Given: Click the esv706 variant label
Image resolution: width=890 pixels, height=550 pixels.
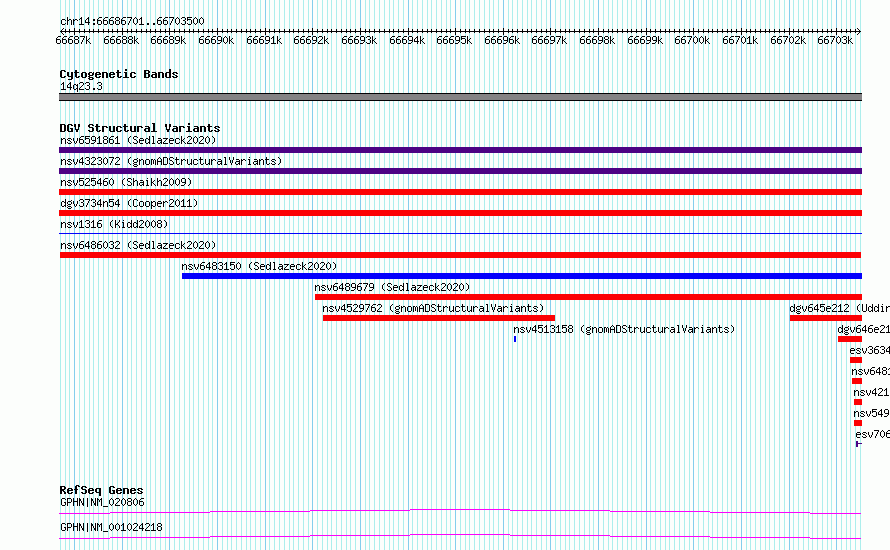Looking at the screenshot, I should click(872, 434).
